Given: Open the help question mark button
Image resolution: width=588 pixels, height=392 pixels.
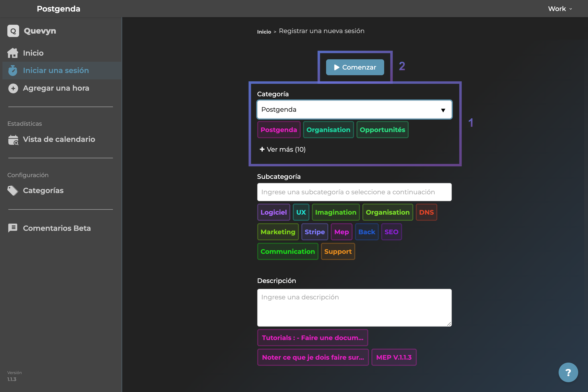Looking at the screenshot, I should click(568, 372).
